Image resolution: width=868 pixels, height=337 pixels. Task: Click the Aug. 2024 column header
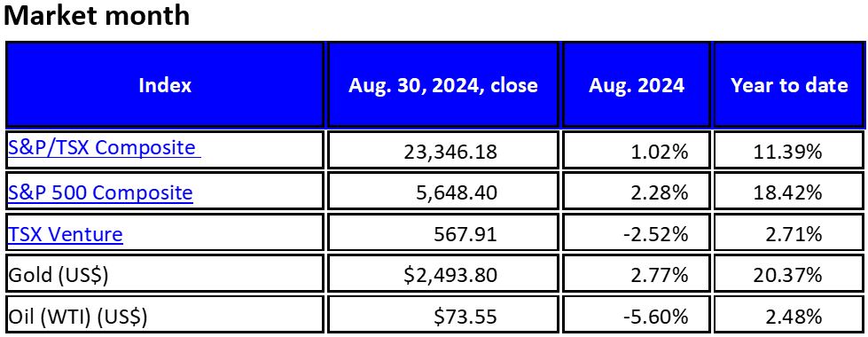[x=636, y=84]
